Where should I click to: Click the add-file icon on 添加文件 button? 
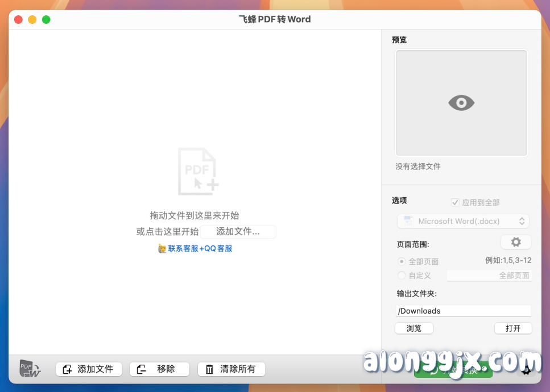pos(67,369)
